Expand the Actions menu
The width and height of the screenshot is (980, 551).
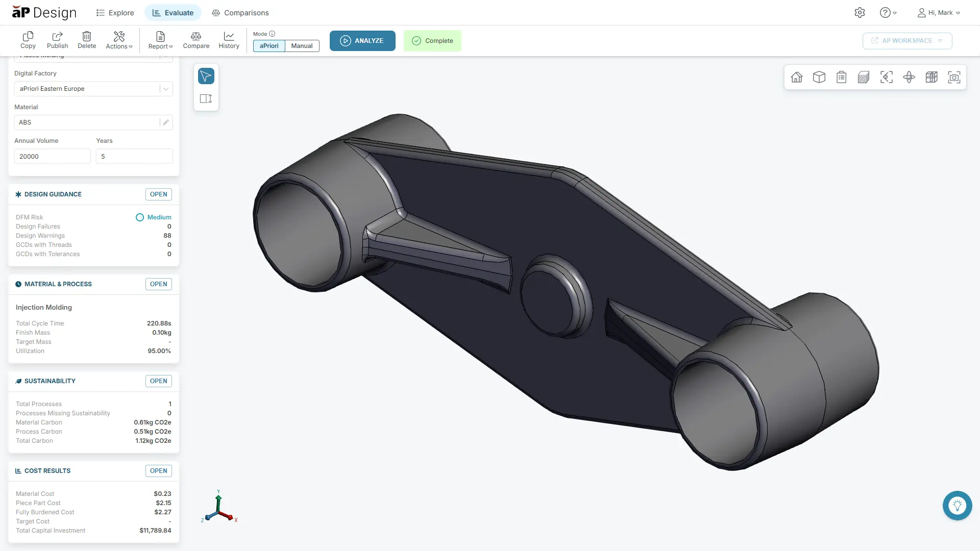pos(119,40)
